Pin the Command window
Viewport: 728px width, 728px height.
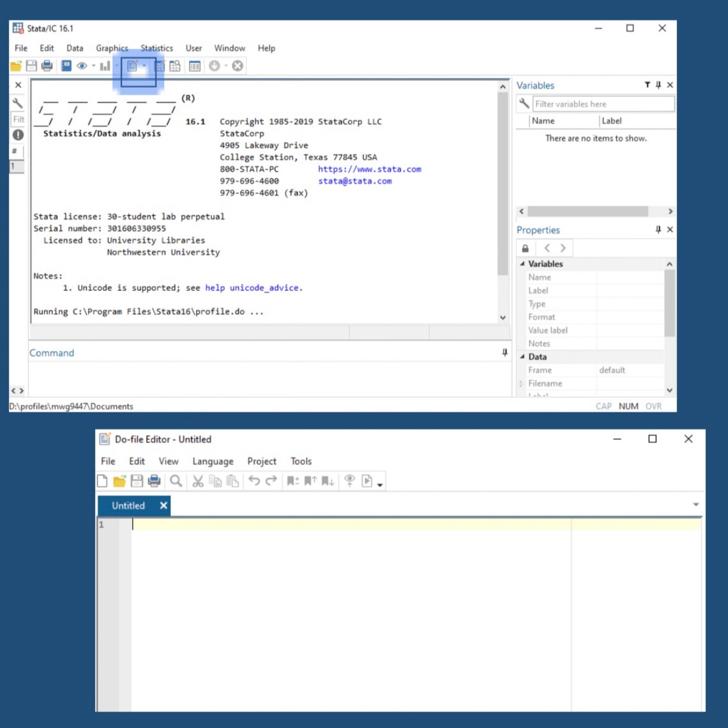(x=505, y=353)
